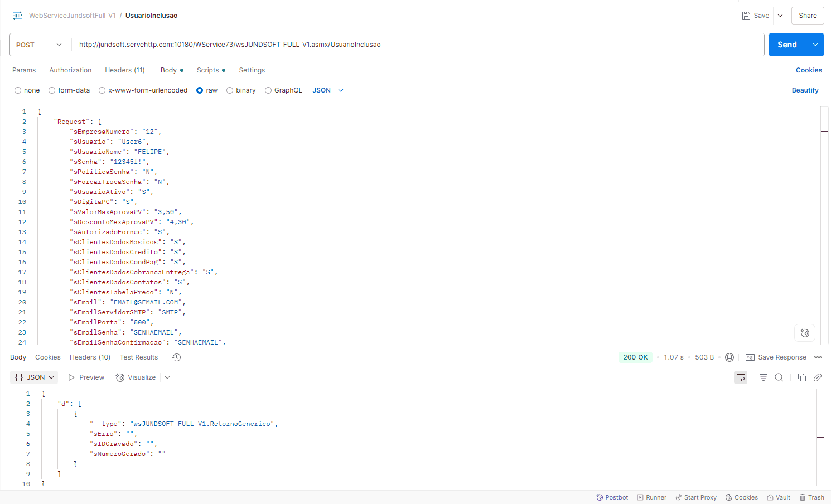
Task: Select the GraphQL radio button
Action: 268,90
